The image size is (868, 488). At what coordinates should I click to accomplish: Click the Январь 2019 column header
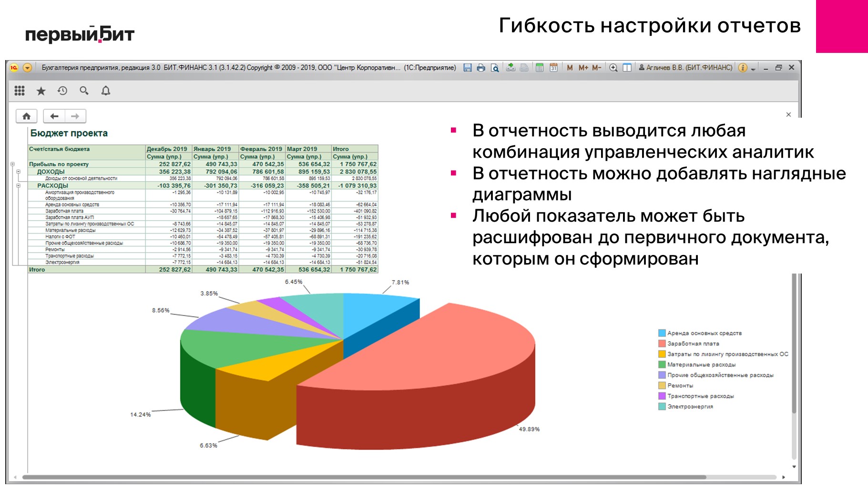(x=214, y=149)
